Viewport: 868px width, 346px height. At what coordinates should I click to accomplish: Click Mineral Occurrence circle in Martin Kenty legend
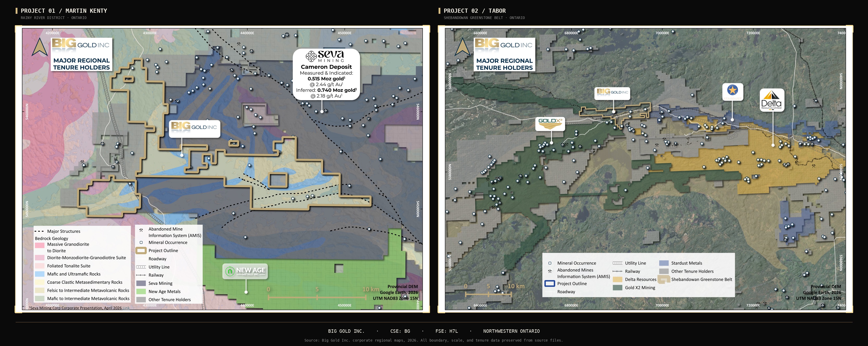point(141,242)
